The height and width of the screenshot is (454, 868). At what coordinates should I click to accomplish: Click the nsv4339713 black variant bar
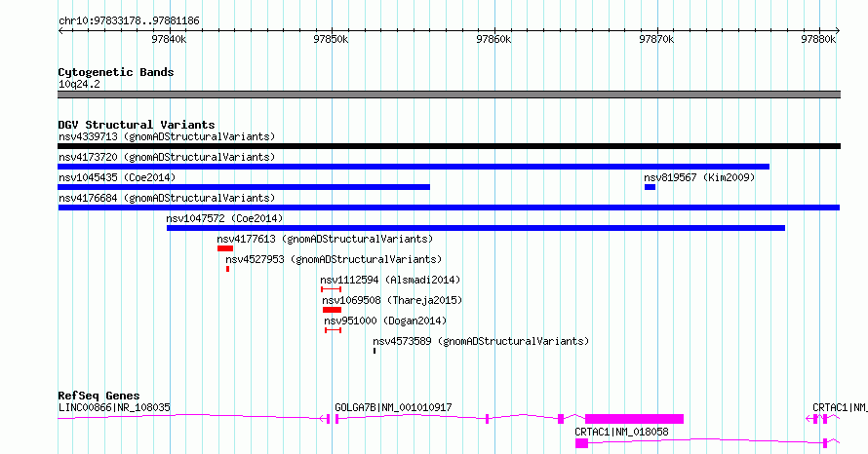pyautogui.click(x=449, y=146)
